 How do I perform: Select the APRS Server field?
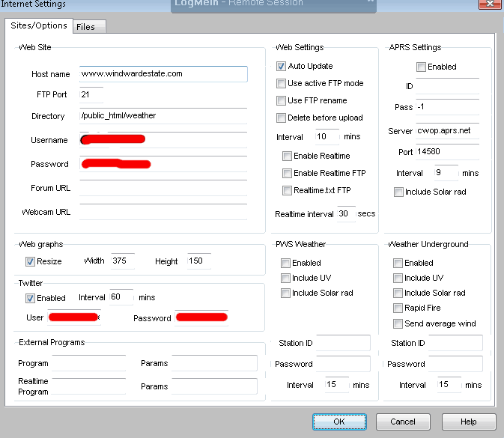pos(447,130)
